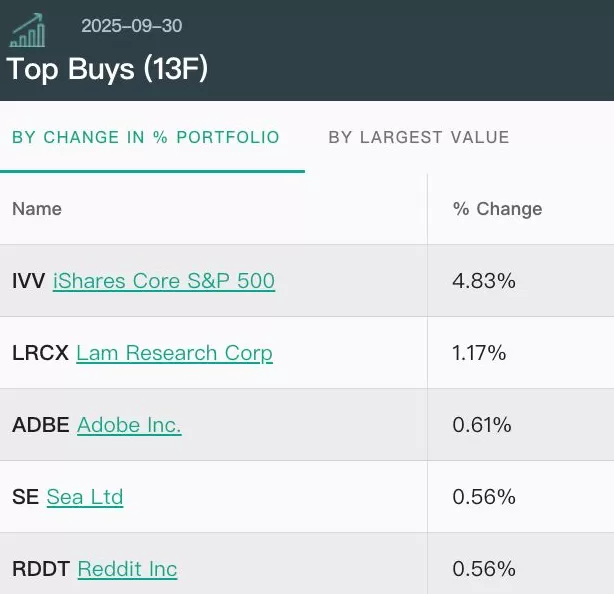Click the SE ticker symbol
The image size is (614, 594).
[25, 497]
